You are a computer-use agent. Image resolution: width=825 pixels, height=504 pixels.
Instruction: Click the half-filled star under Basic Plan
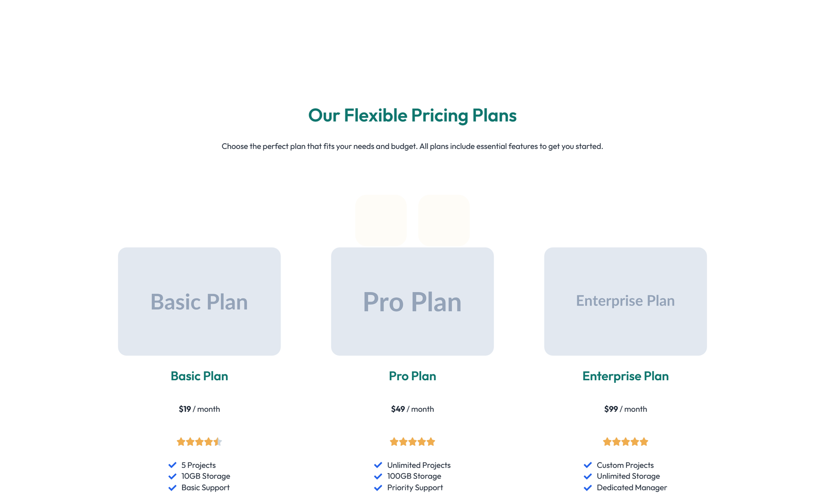pos(218,442)
